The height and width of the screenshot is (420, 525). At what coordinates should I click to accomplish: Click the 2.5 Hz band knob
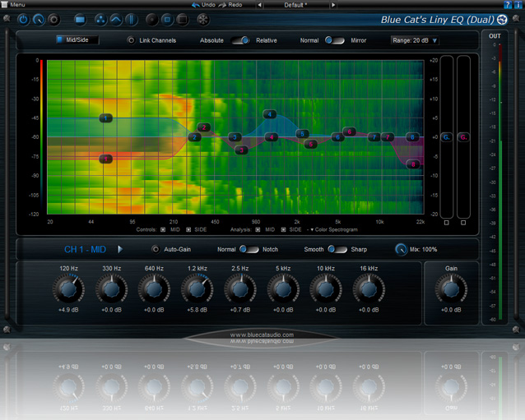pos(239,289)
